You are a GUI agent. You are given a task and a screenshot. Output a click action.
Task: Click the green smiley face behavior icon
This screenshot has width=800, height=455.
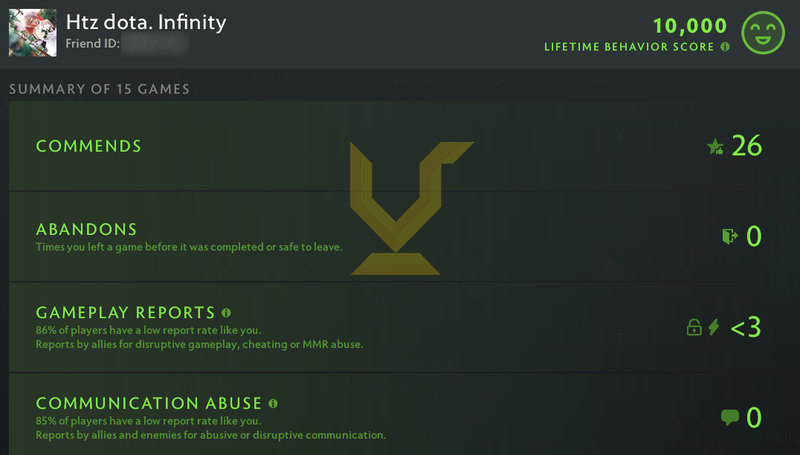pyautogui.click(x=764, y=33)
